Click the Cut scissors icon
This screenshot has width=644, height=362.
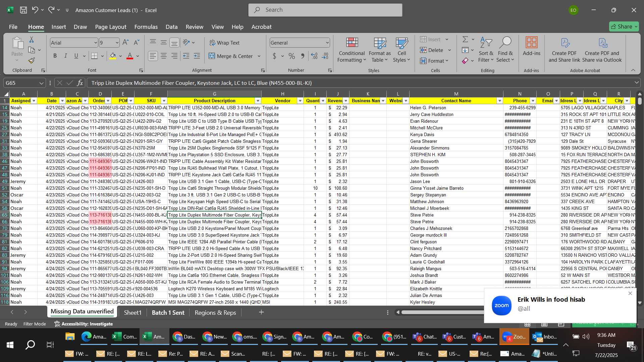tap(32, 40)
